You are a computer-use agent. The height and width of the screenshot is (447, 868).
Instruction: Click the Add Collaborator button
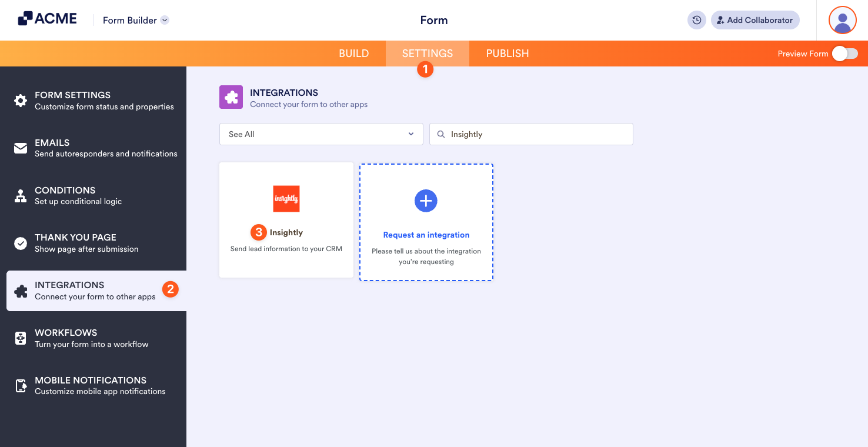[x=755, y=19]
